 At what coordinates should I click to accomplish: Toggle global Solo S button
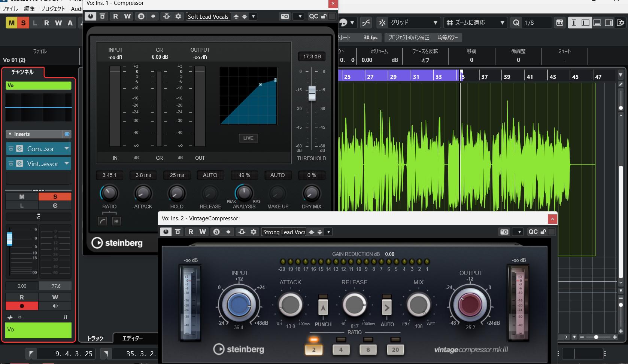pos(24,23)
